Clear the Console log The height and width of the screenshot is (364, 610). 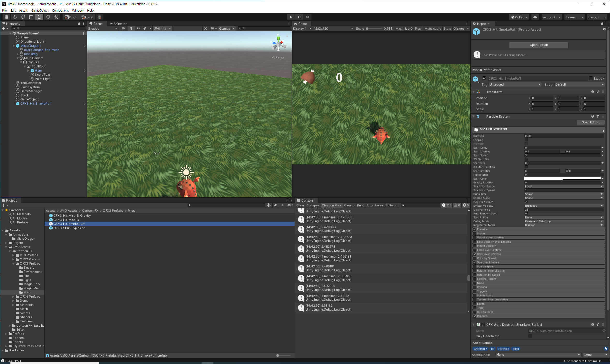(x=300, y=205)
